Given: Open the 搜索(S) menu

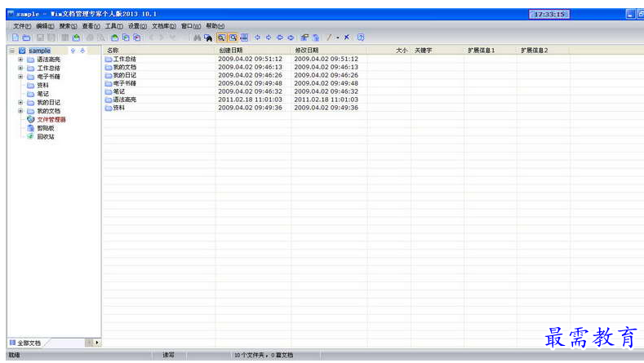Looking at the screenshot, I should (x=68, y=26).
